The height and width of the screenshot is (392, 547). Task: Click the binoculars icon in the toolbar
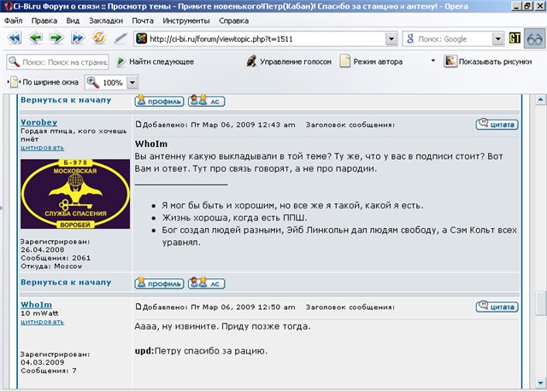click(534, 38)
